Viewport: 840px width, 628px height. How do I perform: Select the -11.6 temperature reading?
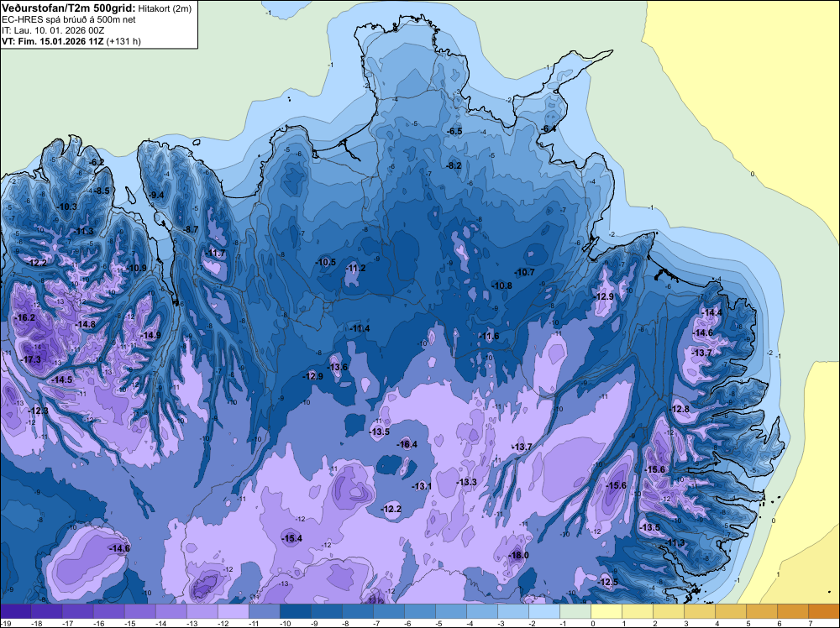pyautogui.click(x=489, y=336)
